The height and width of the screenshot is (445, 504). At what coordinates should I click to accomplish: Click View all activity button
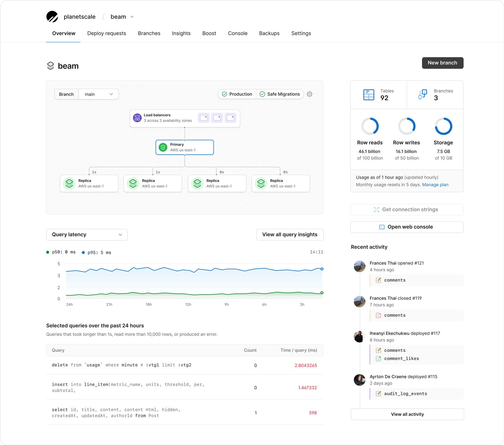tap(407, 414)
